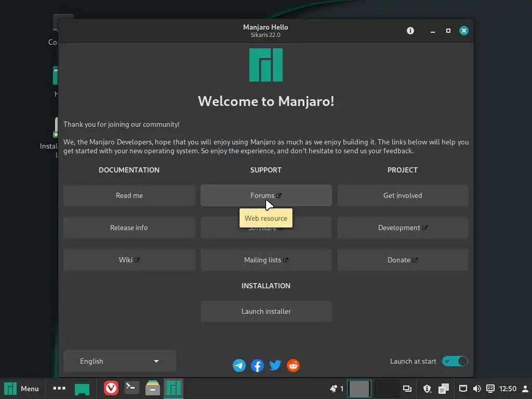Open the About info icon in title bar
532x399 pixels.
(x=410, y=31)
